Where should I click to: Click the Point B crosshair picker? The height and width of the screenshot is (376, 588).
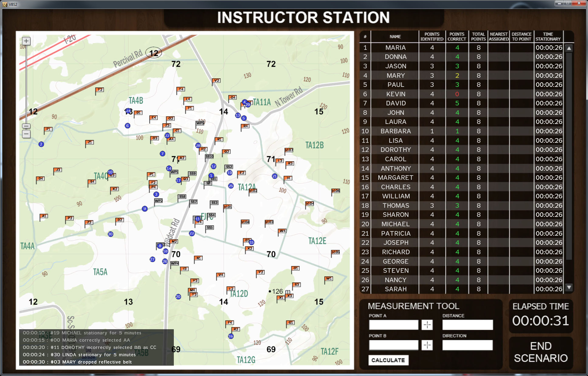[427, 345]
